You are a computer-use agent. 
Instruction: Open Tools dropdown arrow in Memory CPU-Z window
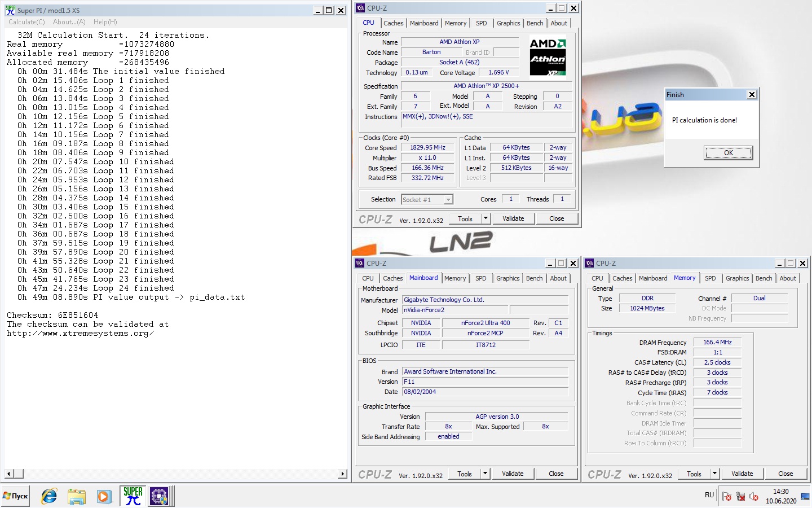point(714,474)
